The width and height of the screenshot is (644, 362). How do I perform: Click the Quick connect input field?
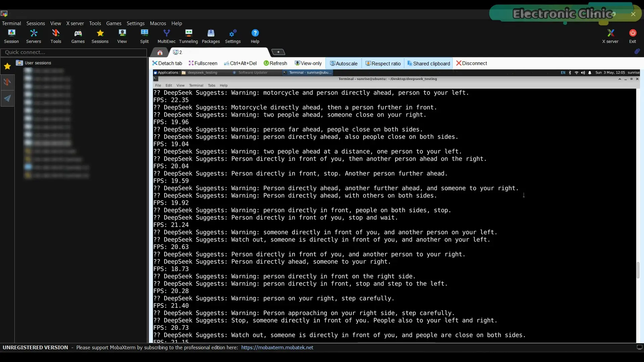[x=74, y=52]
